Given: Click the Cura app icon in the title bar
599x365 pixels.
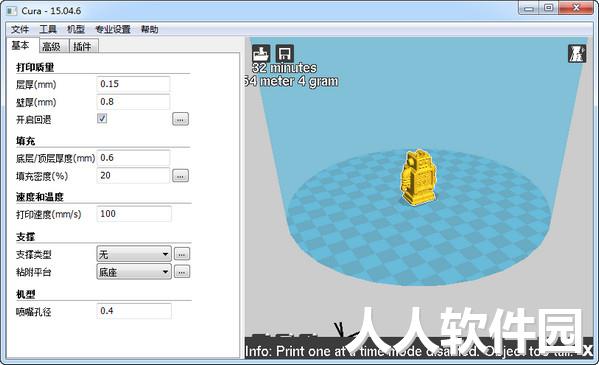Looking at the screenshot, I should [x=12, y=11].
